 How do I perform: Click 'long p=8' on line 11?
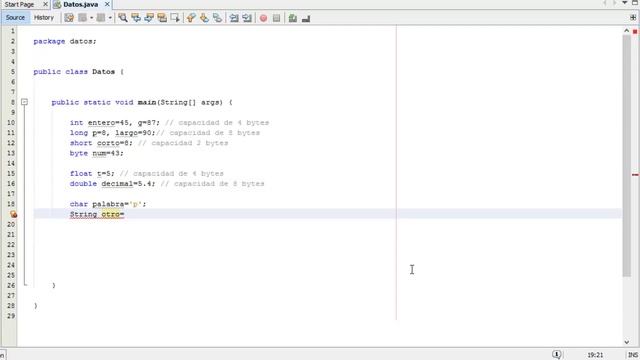click(88, 133)
